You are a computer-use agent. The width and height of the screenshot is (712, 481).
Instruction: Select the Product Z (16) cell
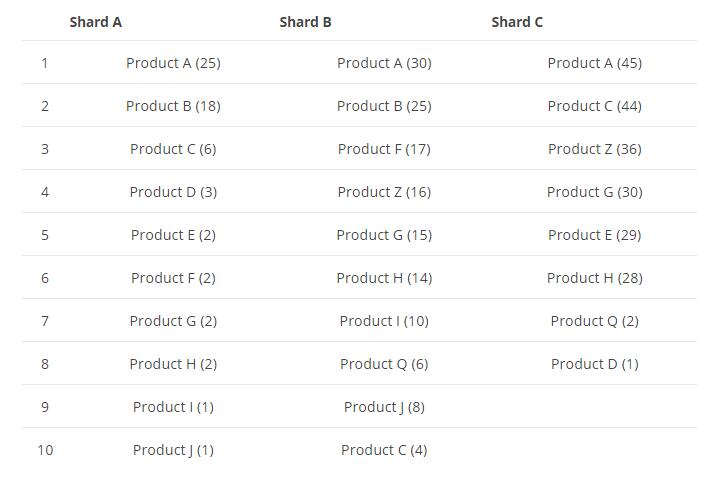click(384, 192)
